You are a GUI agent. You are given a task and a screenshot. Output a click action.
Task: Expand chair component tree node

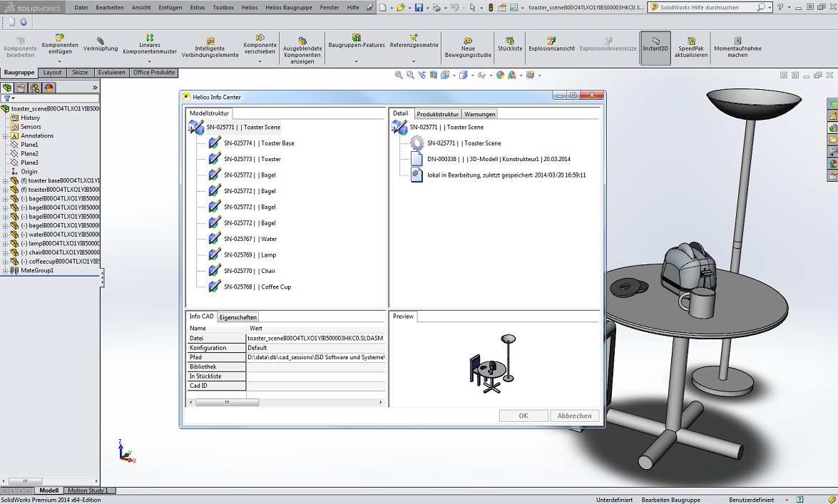pos(5,253)
